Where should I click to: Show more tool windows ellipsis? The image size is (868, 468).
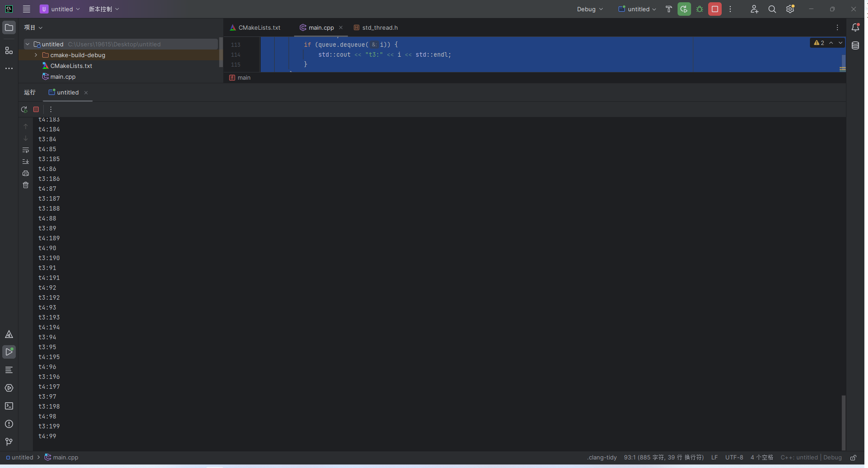[9, 68]
